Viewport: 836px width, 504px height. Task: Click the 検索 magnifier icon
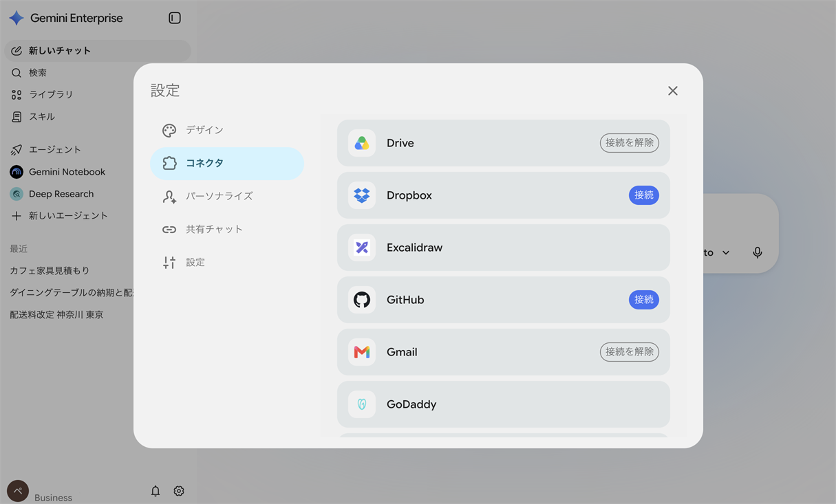point(17,73)
